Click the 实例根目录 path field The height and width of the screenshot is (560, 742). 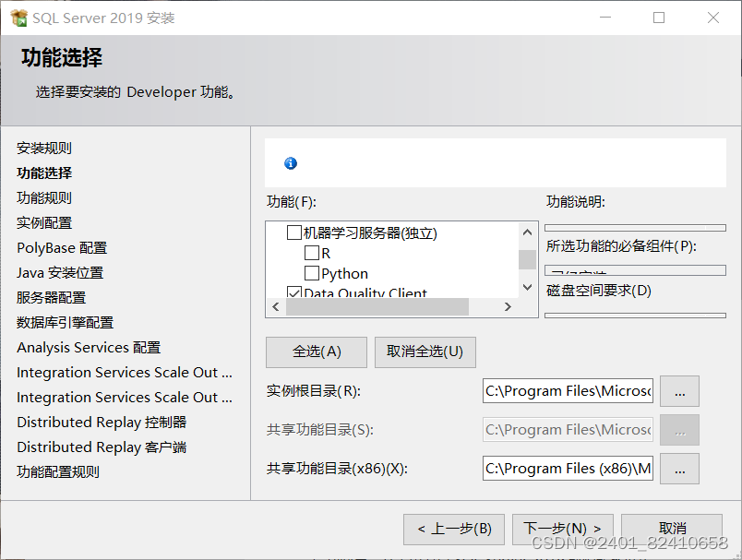(x=568, y=390)
